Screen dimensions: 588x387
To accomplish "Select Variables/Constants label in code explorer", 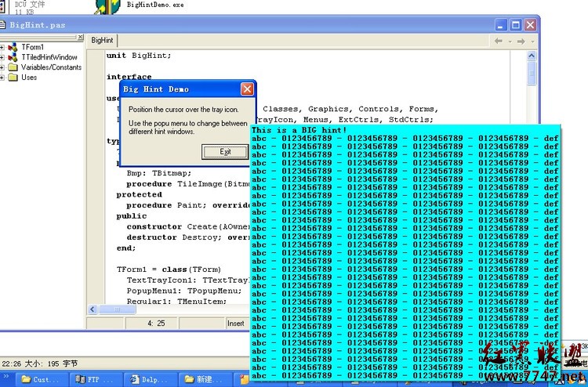I will click(x=52, y=67).
